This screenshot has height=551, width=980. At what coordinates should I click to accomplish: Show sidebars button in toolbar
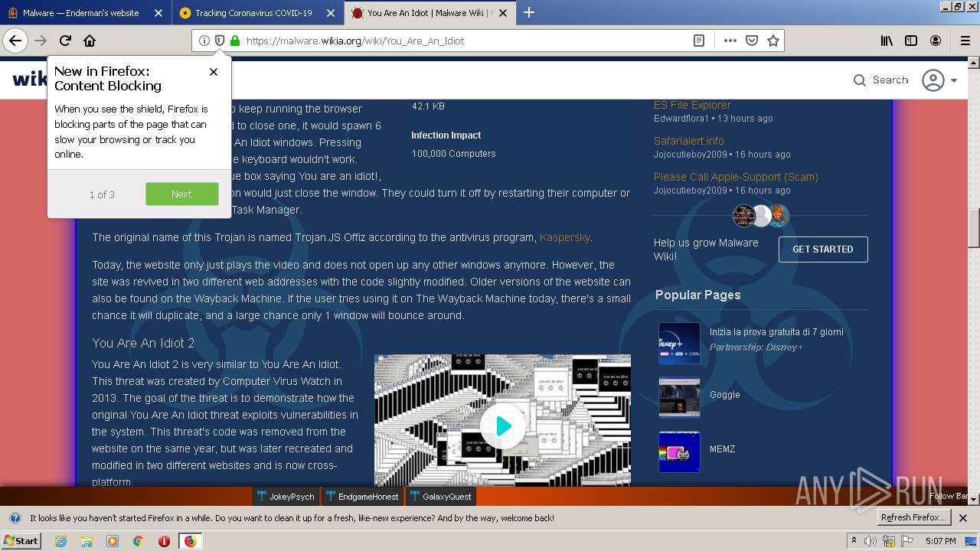pyautogui.click(x=911, y=41)
